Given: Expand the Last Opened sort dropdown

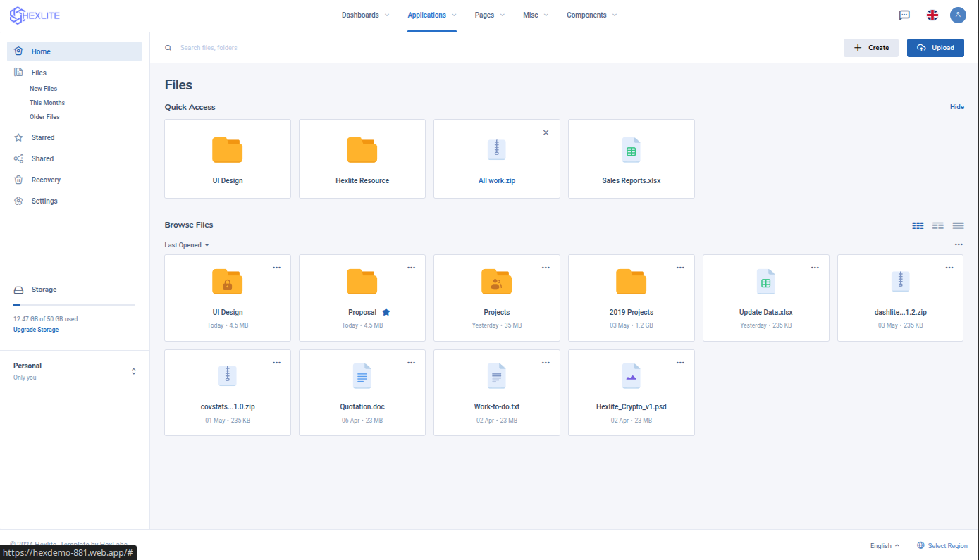Looking at the screenshot, I should pyautogui.click(x=187, y=245).
